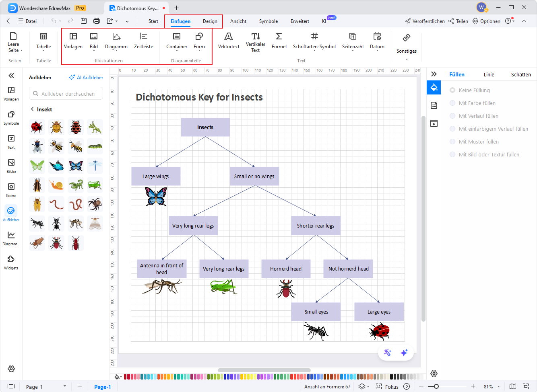Viewport: 537px width, 392px height.
Task: Switch to the Ansicht ribbon tab
Action: [238, 21]
